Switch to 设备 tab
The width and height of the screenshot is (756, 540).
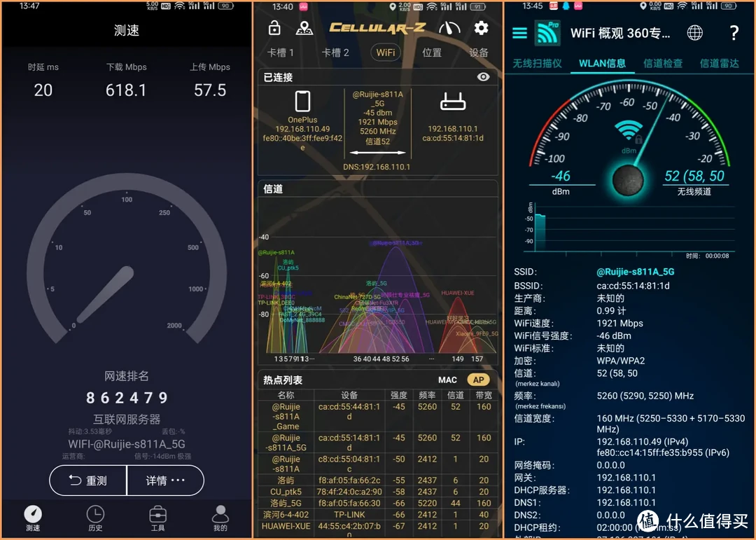[x=479, y=53]
